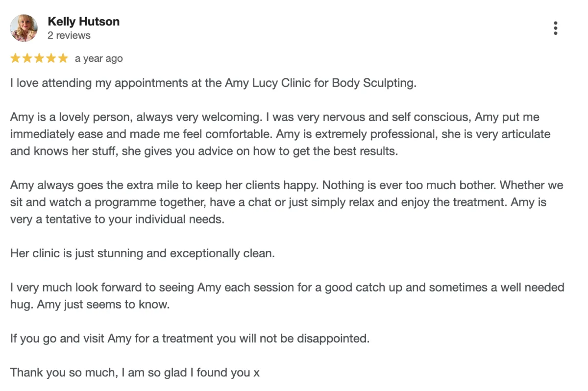The image size is (588, 391).
Task: Click the first gold star of the rating
Action: click(x=15, y=58)
